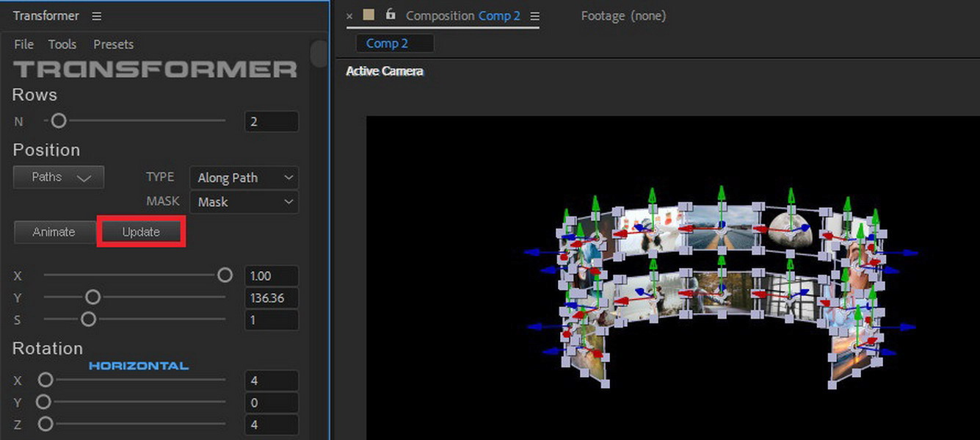Open the Presets menu in Transformer
The height and width of the screenshot is (440, 980).
(x=113, y=45)
